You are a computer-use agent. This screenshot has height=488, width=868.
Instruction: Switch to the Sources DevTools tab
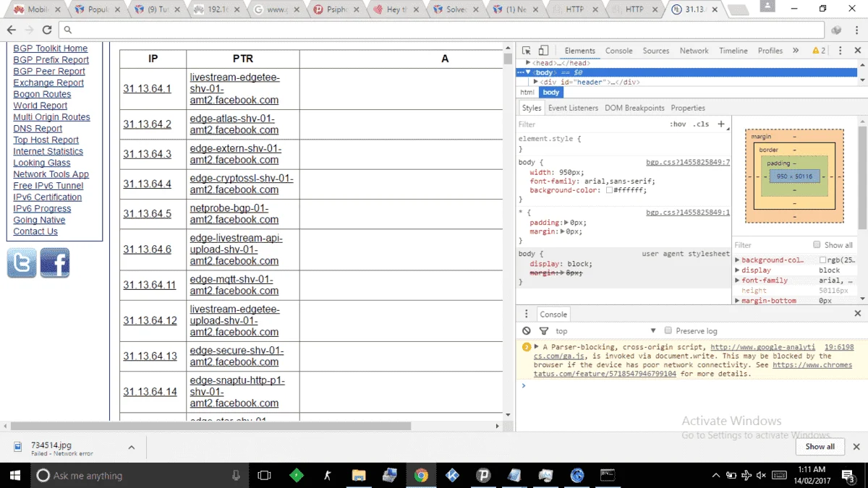coord(656,51)
